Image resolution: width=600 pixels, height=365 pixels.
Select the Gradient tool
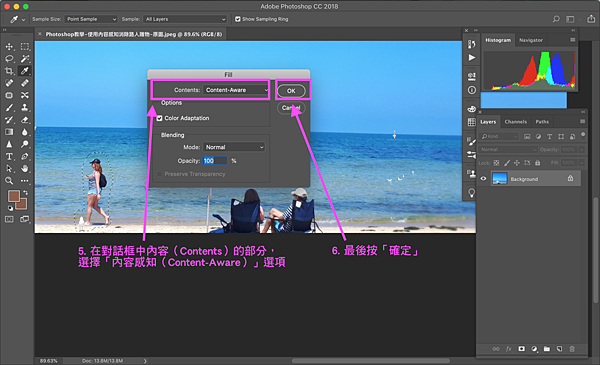point(9,132)
